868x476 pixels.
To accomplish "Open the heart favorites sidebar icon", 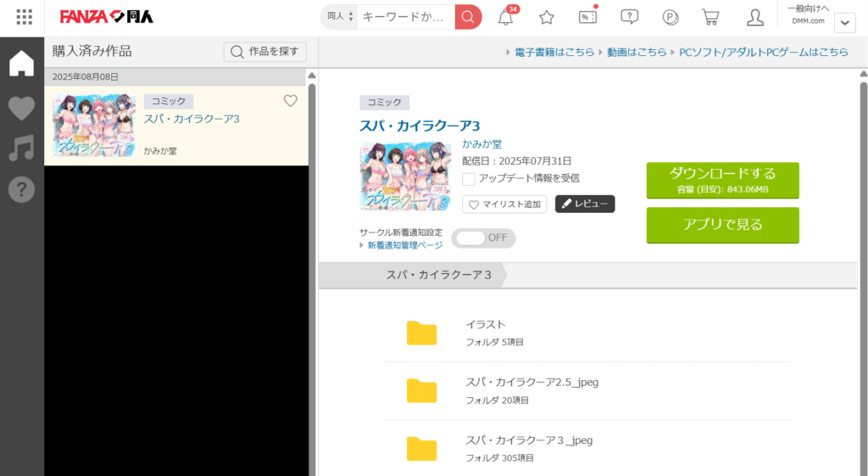I will click(x=21, y=108).
